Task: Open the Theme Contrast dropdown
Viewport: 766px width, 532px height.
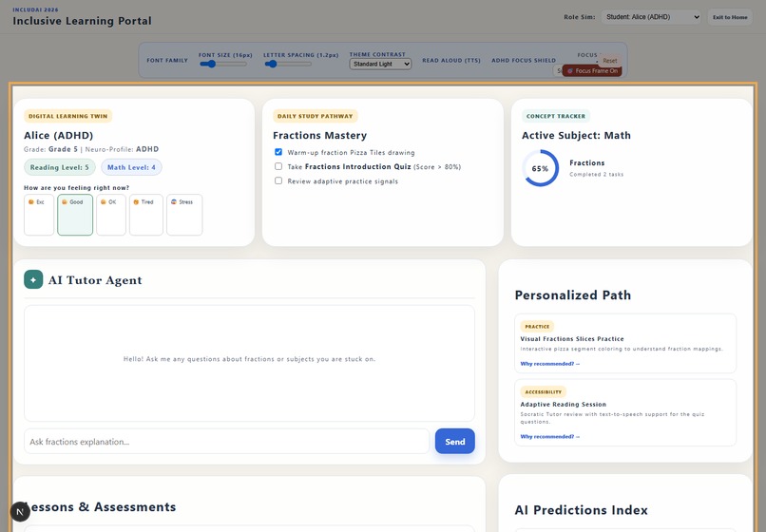Action: tap(380, 64)
